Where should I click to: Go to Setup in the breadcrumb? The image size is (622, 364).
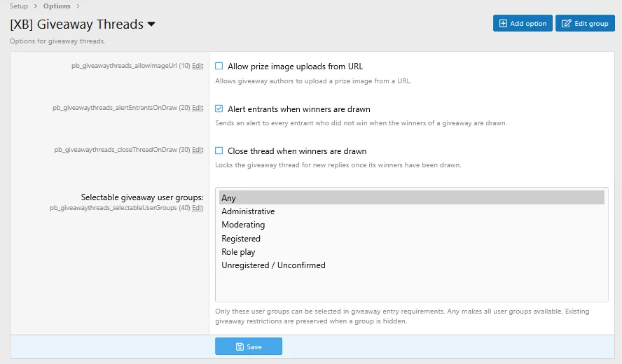19,6
